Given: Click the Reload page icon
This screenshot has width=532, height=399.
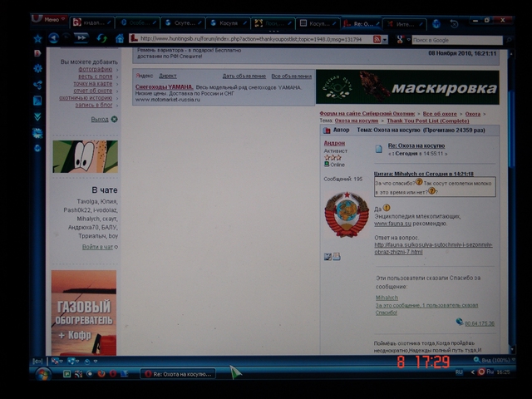Looking at the screenshot, I should 101,38.
